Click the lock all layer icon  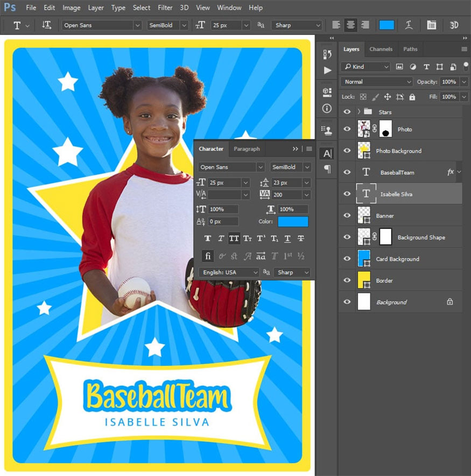[x=412, y=97]
